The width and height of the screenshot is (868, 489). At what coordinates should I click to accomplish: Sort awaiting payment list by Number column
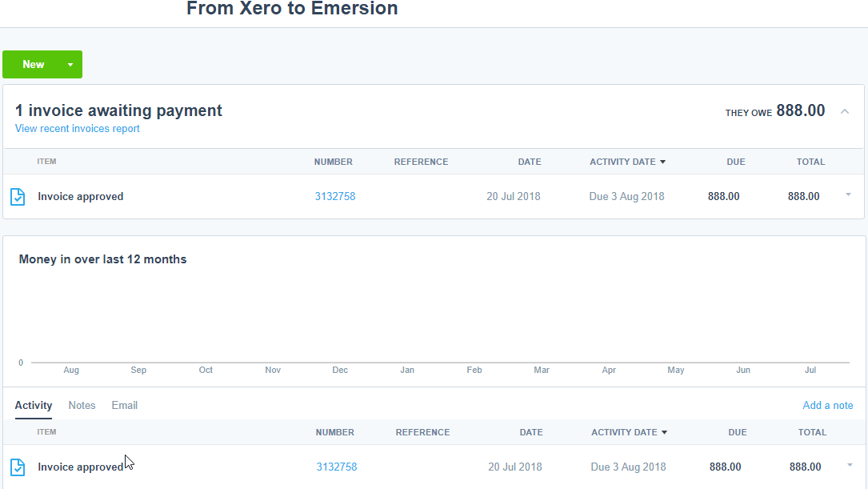click(333, 162)
